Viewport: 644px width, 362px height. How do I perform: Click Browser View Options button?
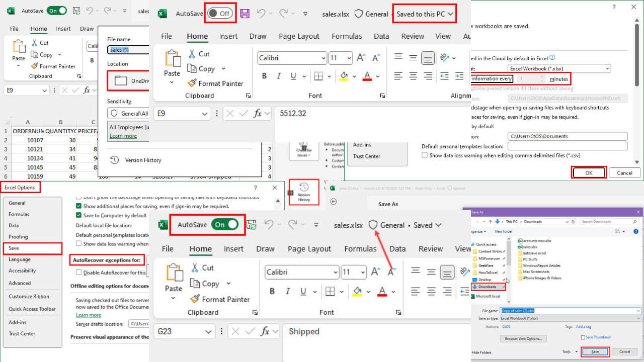pyautogui.click(x=523, y=338)
